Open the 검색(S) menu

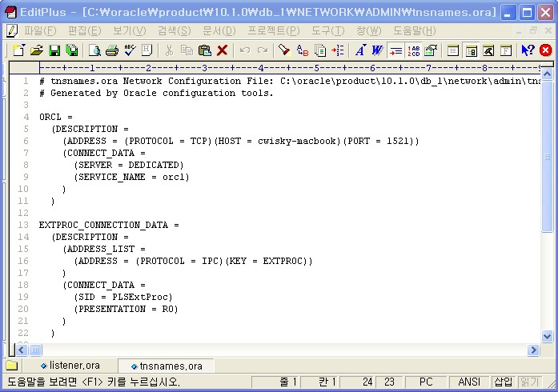pyautogui.click(x=175, y=31)
